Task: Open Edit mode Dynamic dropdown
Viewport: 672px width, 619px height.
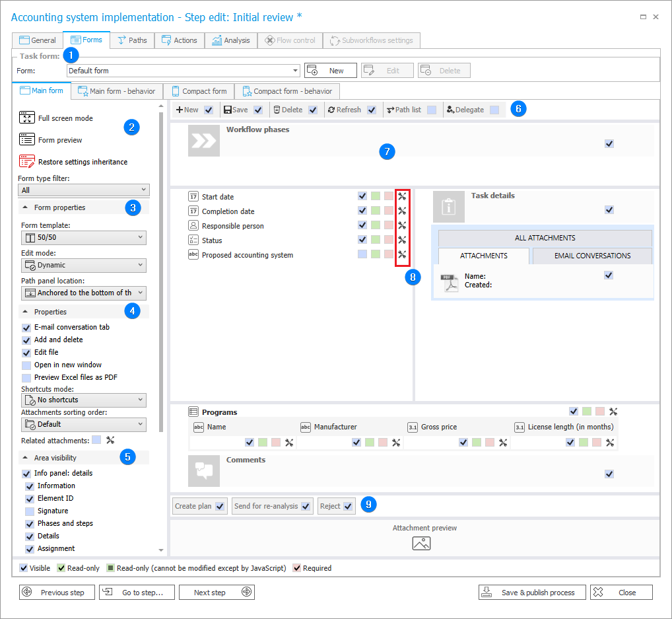Action: tap(84, 265)
